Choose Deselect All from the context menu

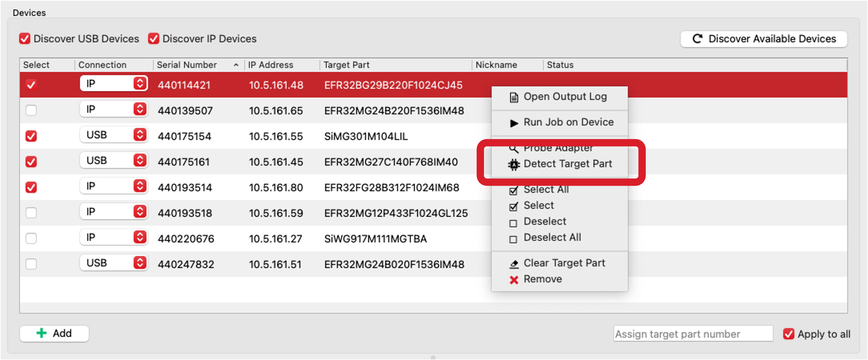[552, 237]
